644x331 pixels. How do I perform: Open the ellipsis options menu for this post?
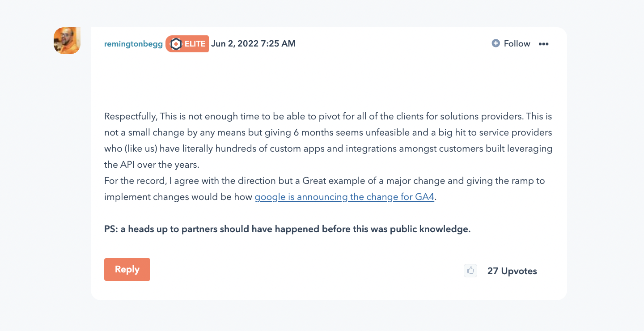pyautogui.click(x=543, y=43)
